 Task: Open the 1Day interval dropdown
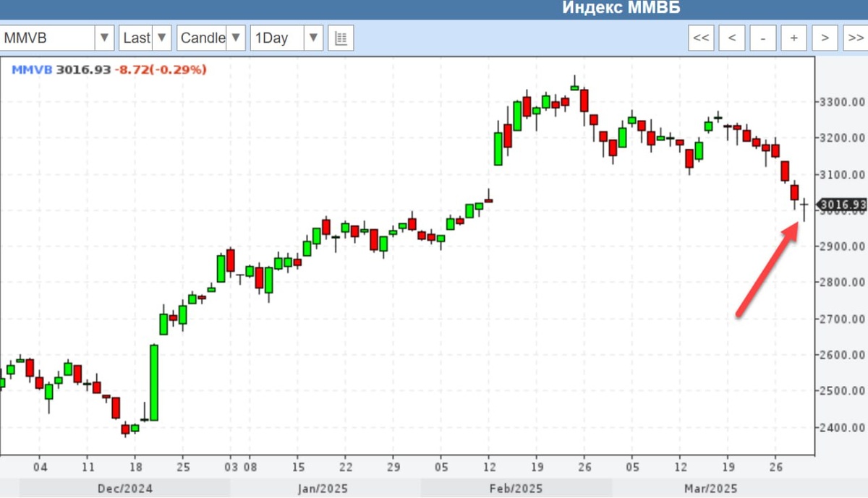pos(313,38)
